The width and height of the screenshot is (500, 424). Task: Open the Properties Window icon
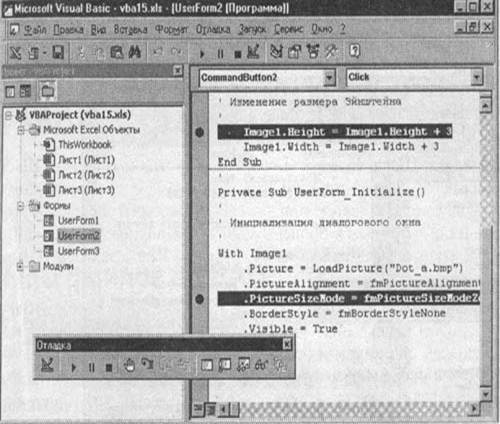pyautogui.click(x=294, y=52)
